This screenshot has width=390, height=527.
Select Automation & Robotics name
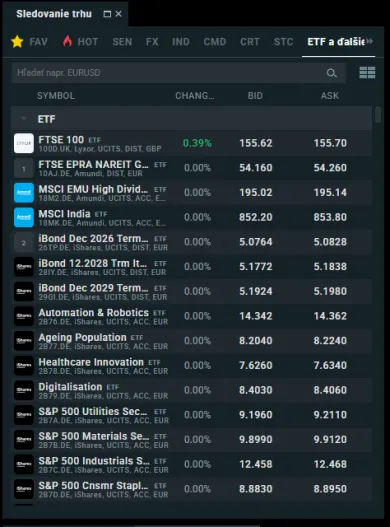point(93,313)
